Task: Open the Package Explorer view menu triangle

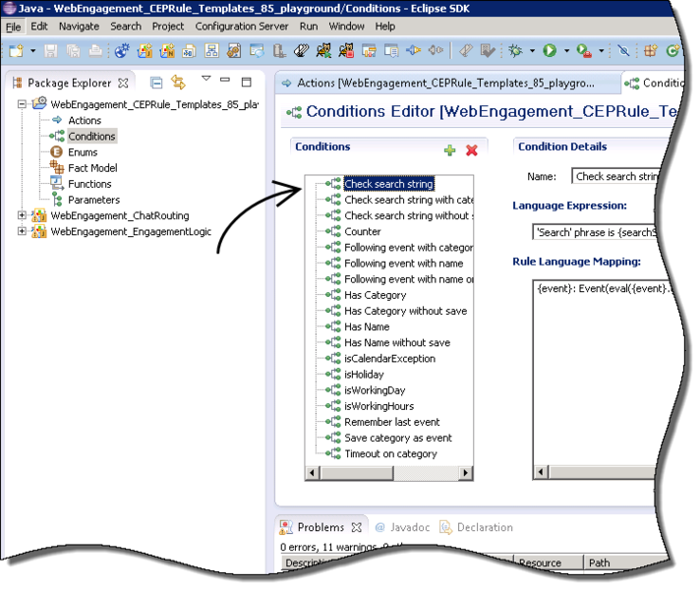Action: (205, 79)
